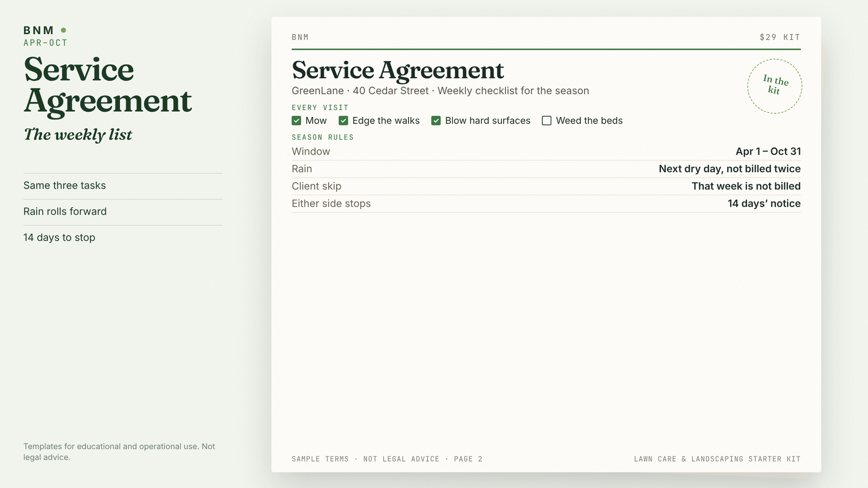Click the Rain row label
Image resolution: width=868 pixels, height=488 pixels.
click(x=302, y=169)
